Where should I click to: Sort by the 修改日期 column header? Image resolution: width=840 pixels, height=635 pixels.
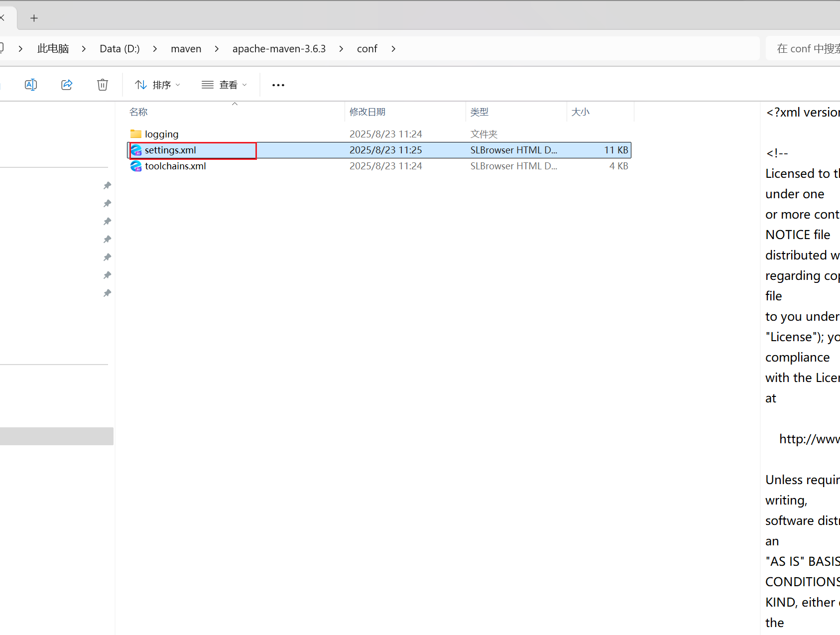367,112
